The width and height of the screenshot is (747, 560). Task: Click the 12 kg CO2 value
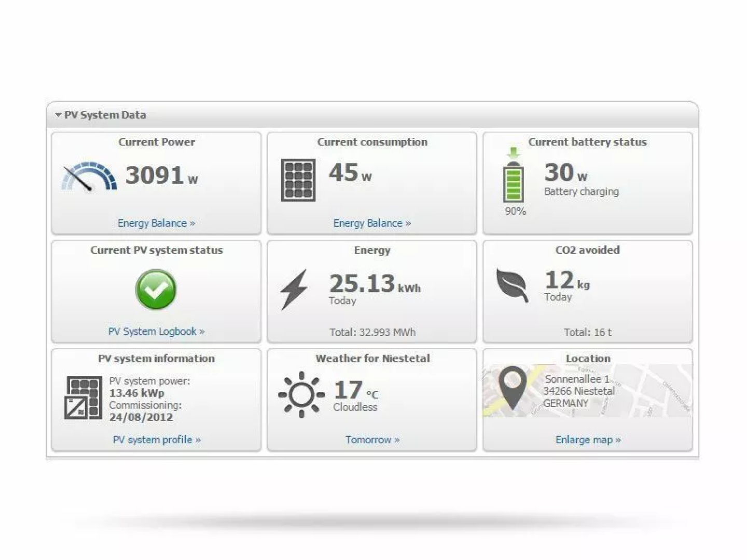(x=567, y=281)
